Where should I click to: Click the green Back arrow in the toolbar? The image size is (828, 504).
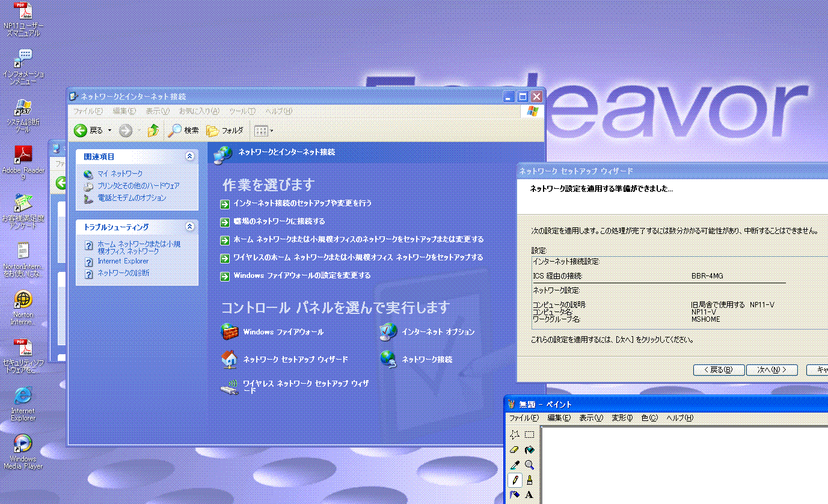click(81, 130)
